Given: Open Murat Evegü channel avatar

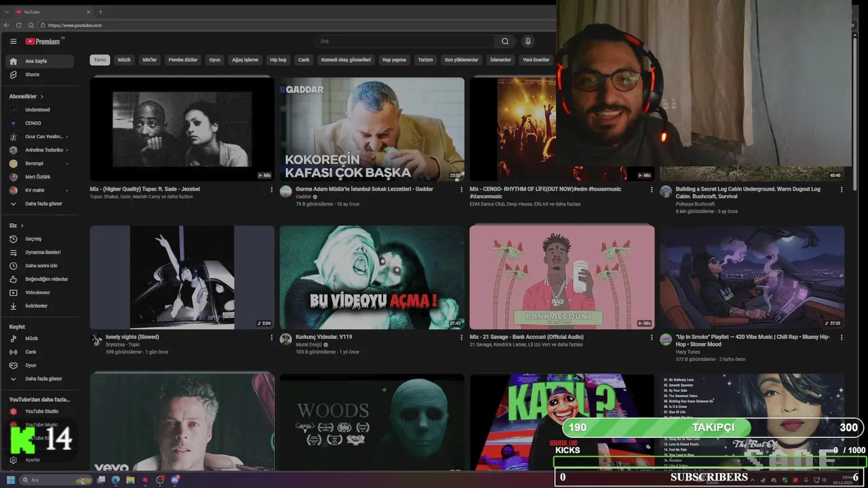Looking at the screenshot, I should click(x=285, y=339).
